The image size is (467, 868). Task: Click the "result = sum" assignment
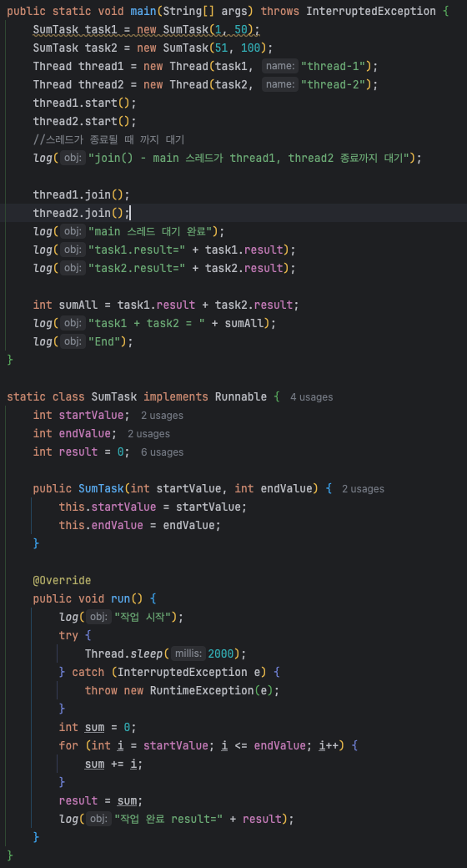(x=101, y=800)
